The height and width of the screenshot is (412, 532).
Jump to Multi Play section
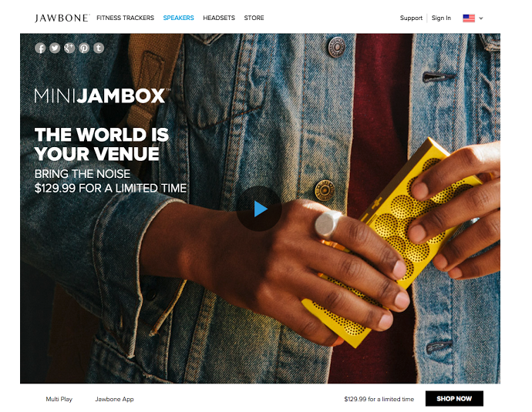pos(59,399)
